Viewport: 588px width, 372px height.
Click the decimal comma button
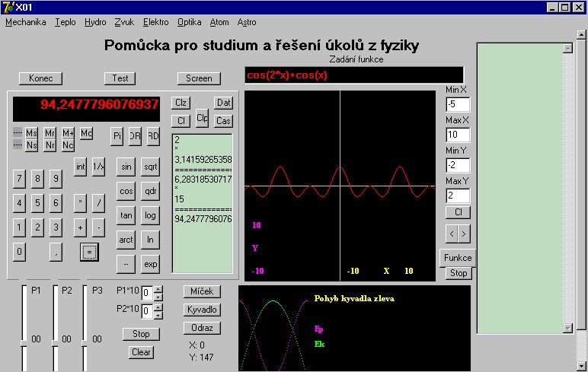click(x=56, y=252)
